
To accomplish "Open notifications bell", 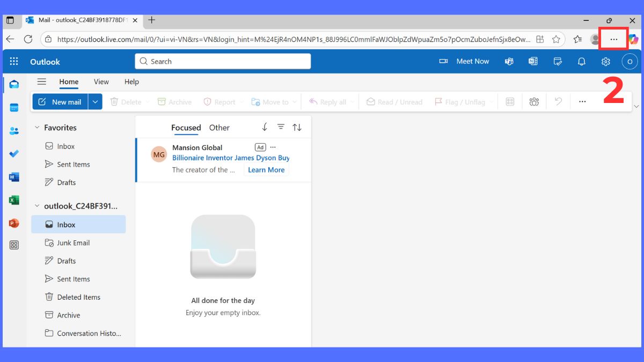I will click(x=581, y=62).
